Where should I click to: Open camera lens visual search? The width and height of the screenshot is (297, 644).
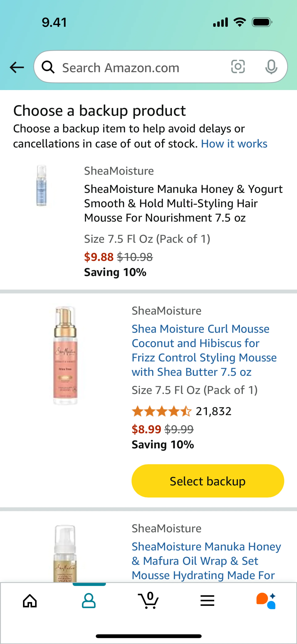(238, 67)
